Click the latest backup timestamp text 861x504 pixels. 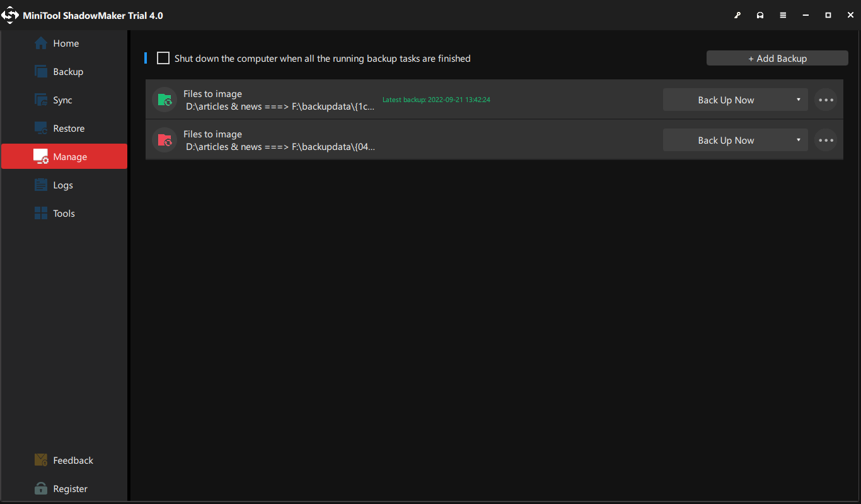point(436,100)
